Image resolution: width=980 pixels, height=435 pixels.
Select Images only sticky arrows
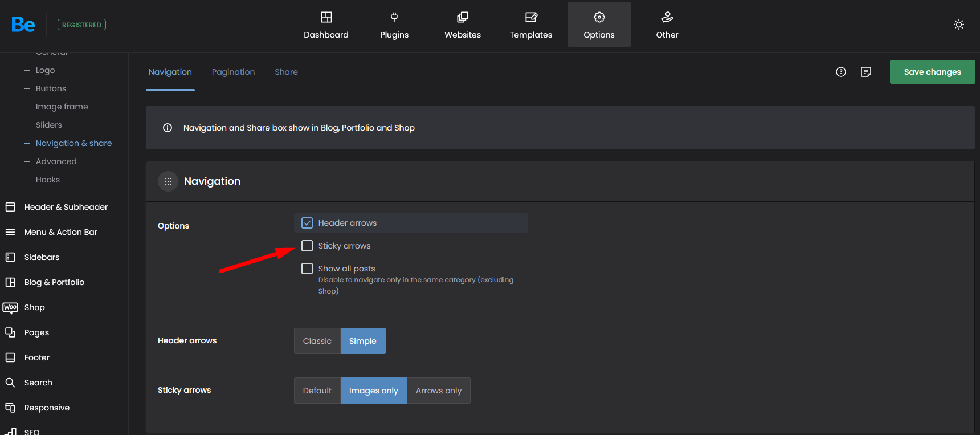point(374,391)
